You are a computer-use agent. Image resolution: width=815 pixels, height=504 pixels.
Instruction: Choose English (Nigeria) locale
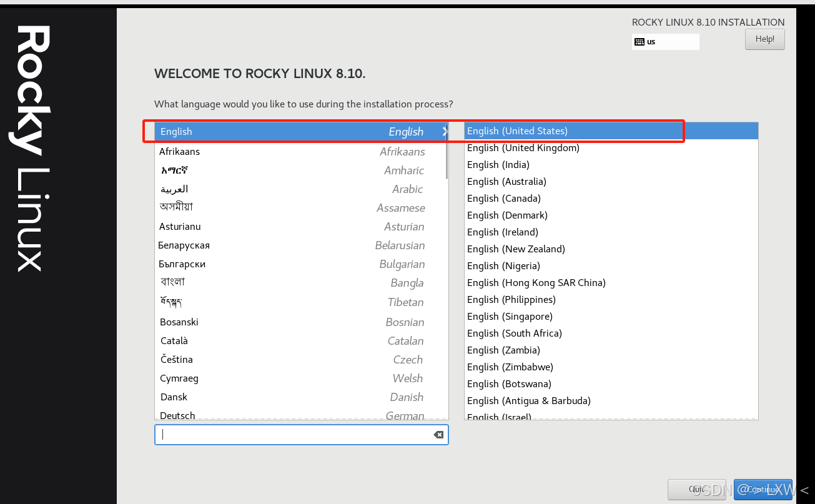click(611, 266)
